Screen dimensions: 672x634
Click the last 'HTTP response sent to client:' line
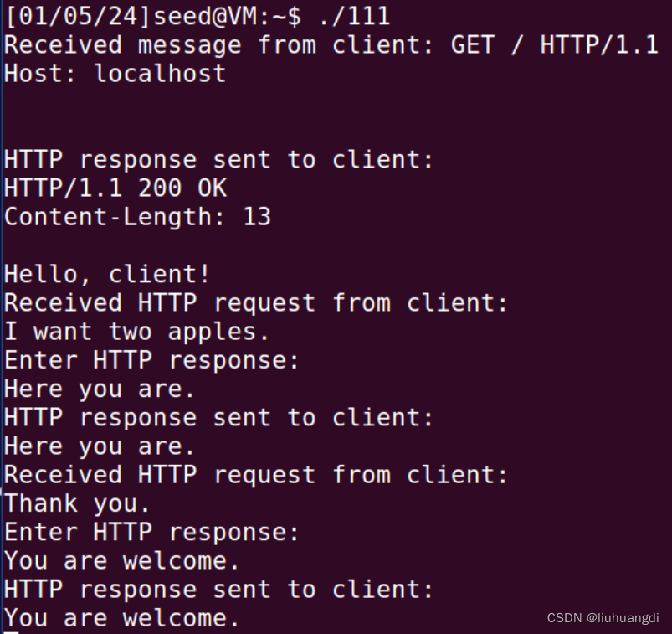coord(219,590)
